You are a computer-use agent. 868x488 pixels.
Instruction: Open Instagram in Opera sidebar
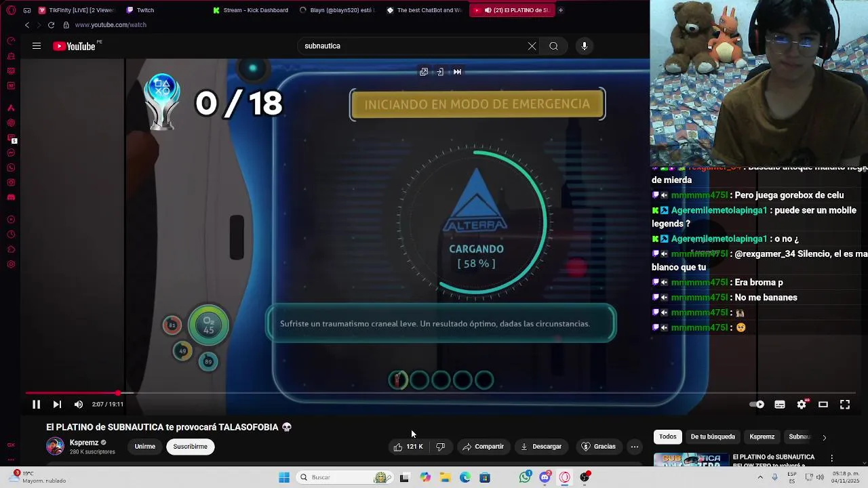pyautogui.click(x=11, y=183)
